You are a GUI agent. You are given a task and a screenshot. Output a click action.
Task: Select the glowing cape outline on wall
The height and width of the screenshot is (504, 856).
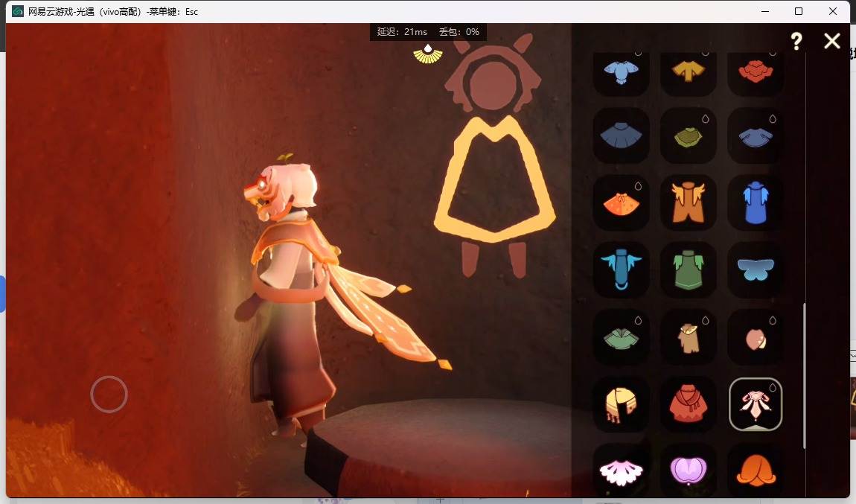494,179
